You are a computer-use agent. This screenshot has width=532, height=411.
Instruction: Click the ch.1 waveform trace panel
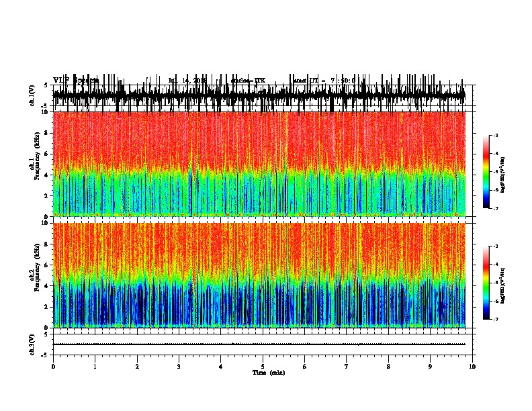coord(259,95)
